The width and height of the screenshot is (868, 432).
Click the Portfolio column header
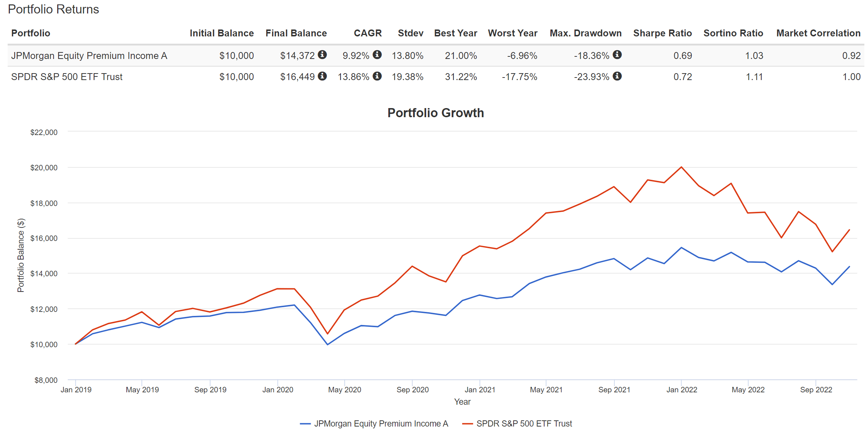(31, 33)
